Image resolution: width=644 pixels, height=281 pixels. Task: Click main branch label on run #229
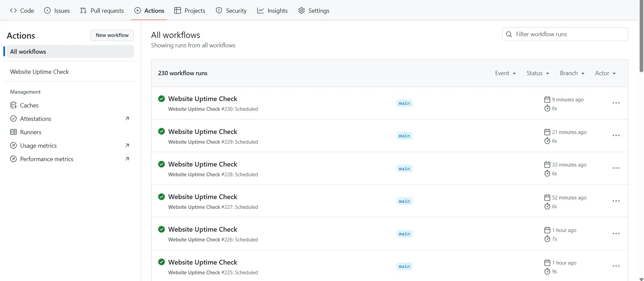point(404,136)
